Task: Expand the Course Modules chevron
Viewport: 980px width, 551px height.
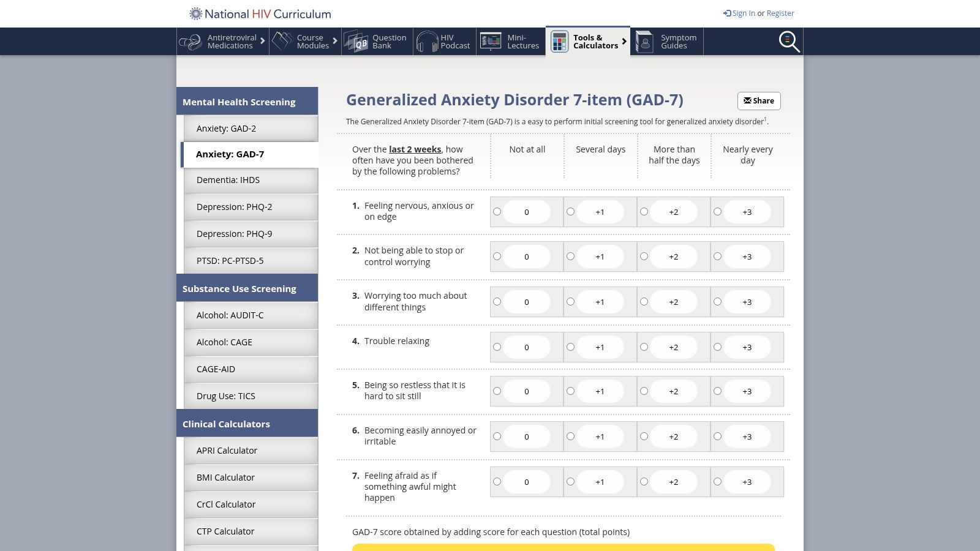Action: (x=334, y=41)
